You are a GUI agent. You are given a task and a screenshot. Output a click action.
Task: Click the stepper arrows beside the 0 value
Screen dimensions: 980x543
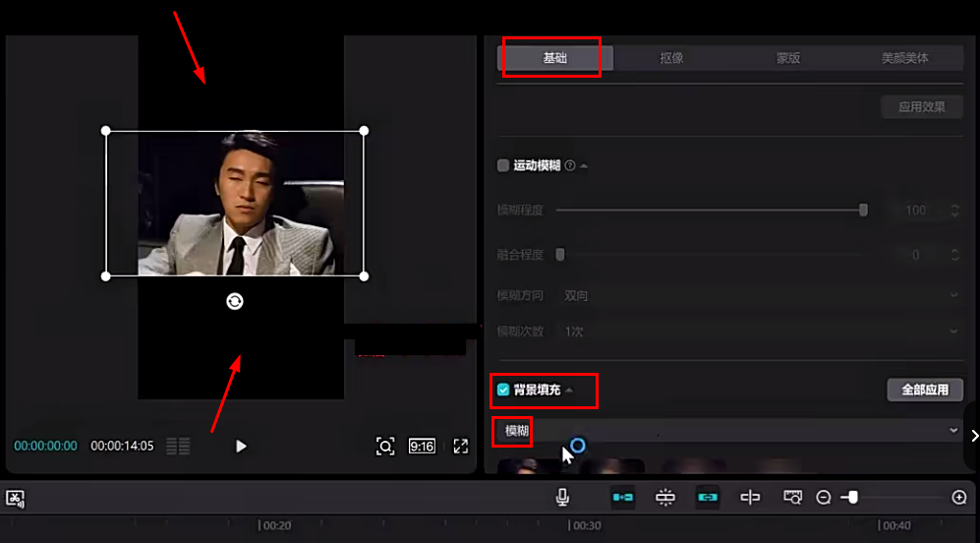954,255
